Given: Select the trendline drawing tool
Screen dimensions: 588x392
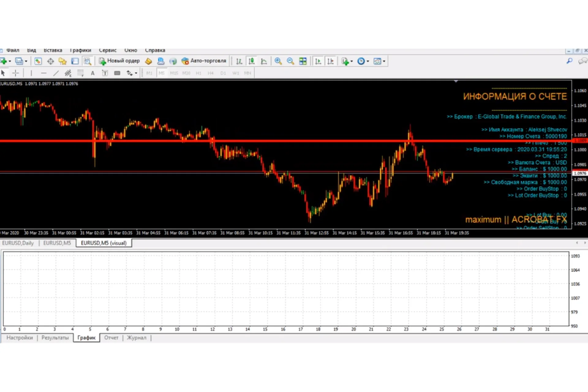Looking at the screenshot, I should (56, 73).
